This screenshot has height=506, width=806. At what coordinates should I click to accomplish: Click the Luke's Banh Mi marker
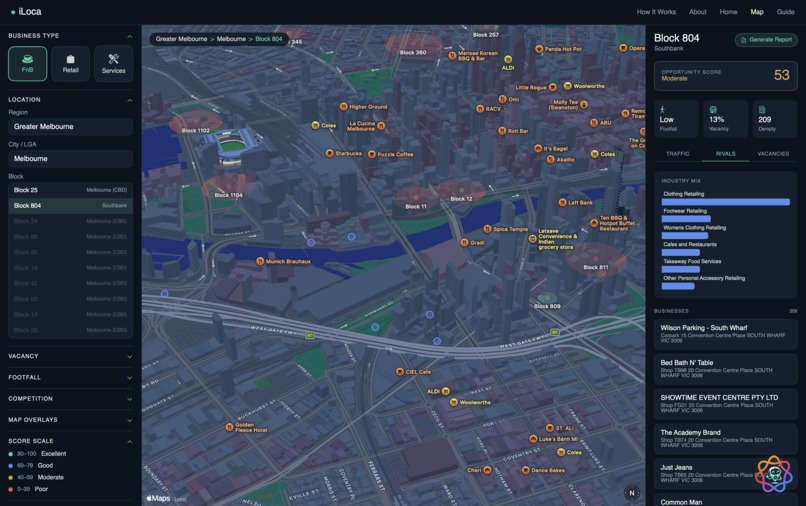533,439
